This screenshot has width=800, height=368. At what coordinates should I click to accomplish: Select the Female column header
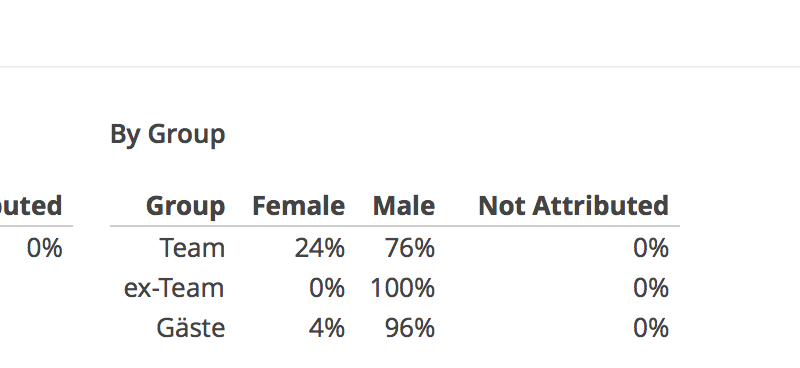coord(298,206)
